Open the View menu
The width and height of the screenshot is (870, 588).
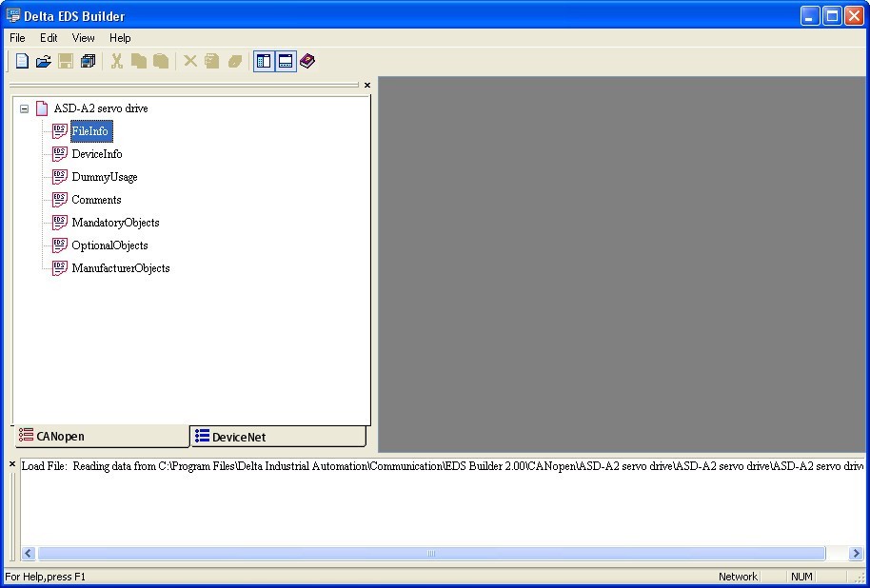coord(83,38)
